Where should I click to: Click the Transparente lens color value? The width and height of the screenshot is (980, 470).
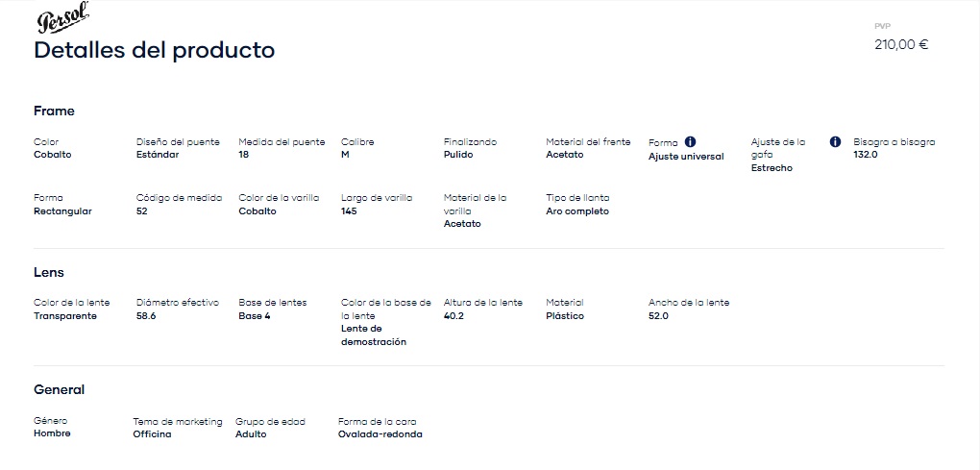coord(65,316)
